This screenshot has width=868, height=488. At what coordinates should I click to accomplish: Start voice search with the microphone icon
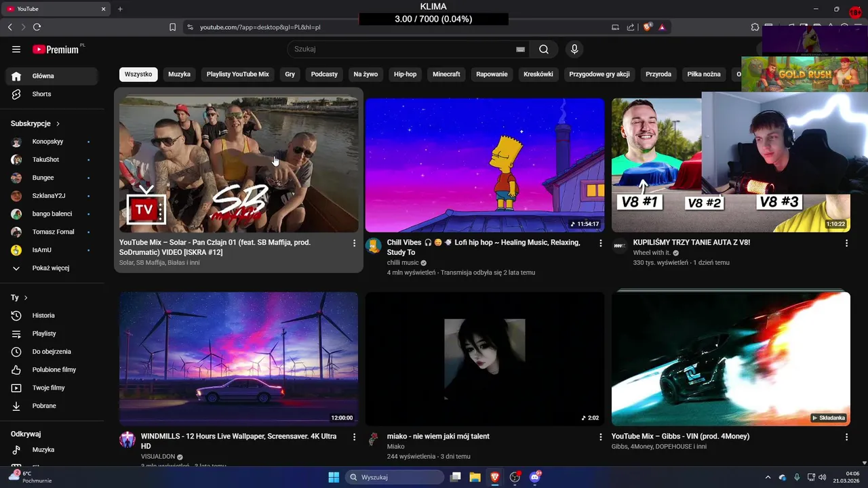point(574,49)
